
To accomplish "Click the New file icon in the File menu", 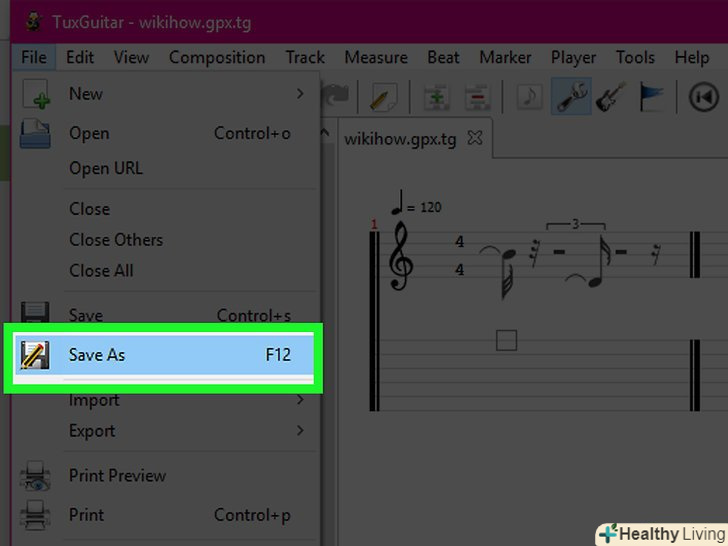I will pos(35,94).
